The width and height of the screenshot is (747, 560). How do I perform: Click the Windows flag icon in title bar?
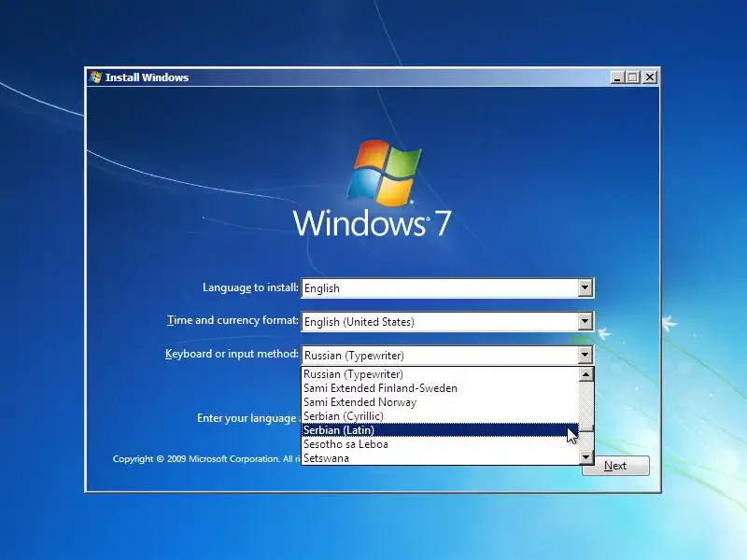pyautogui.click(x=96, y=77)
